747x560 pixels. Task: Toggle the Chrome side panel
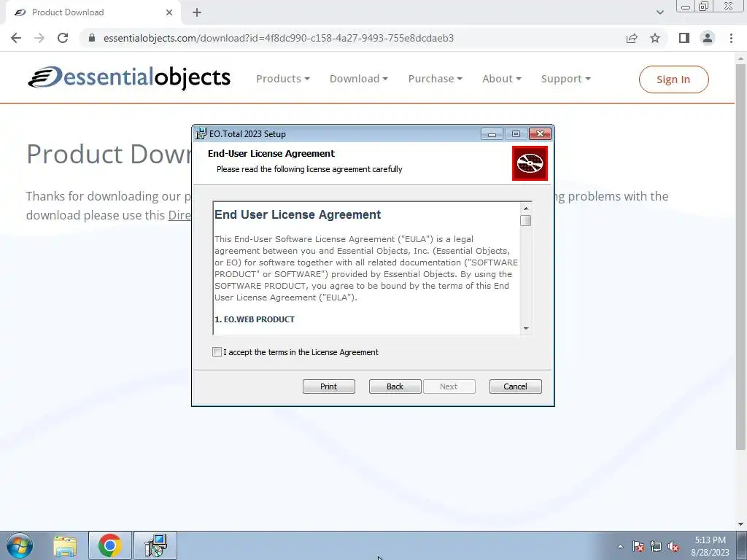[x=684, y=38]
